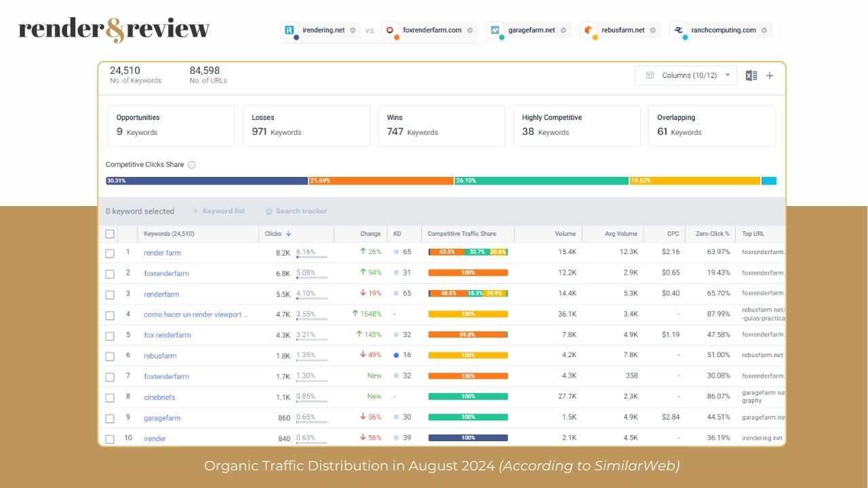868x488 pixels.
Task: Click the Top URL column header
Action: pyautogui.click(x=753, y=234)
